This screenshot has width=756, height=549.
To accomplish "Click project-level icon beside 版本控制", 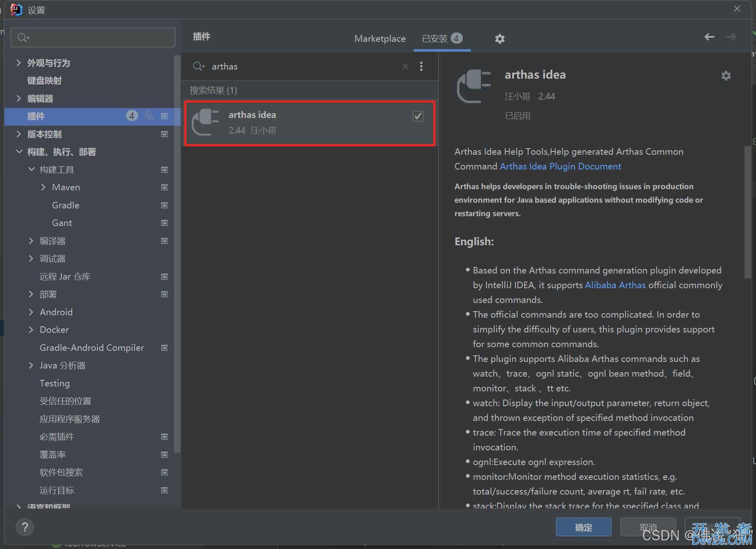I will pos(164,134).
